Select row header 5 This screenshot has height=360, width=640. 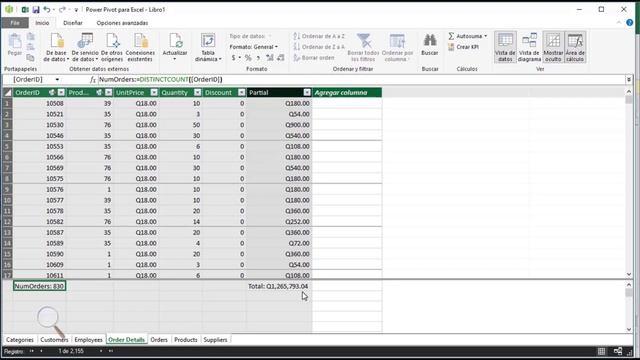click(7, 147)
